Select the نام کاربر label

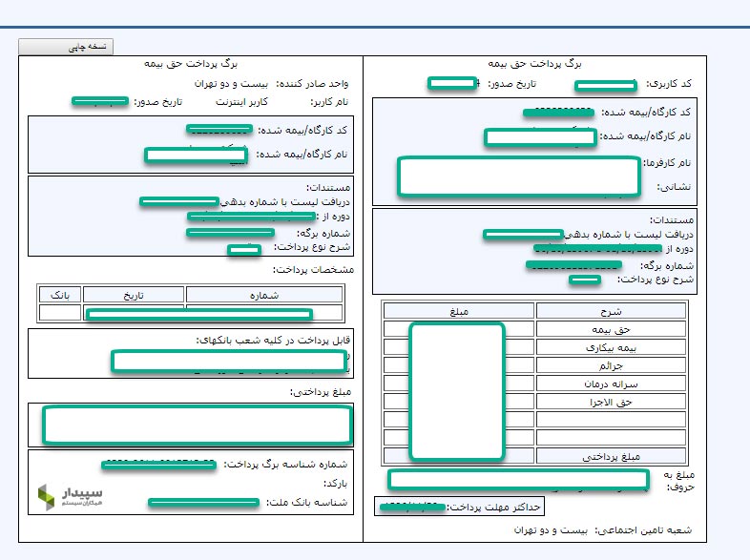click(x=329, y=102)
